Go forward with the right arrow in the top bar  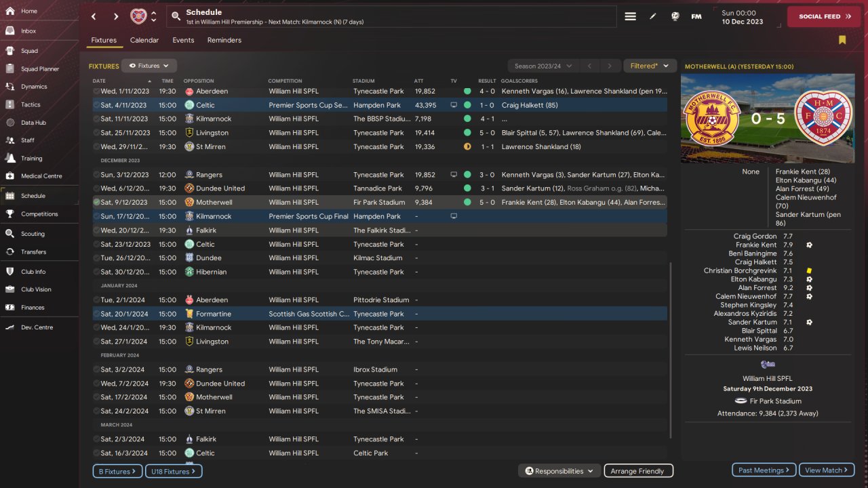tap(116, 16)
